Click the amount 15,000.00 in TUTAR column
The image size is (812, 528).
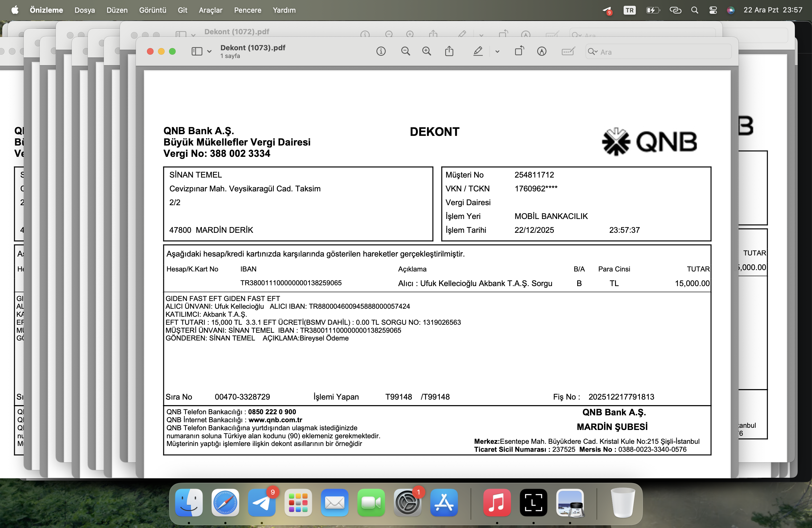tap(692, 283)
